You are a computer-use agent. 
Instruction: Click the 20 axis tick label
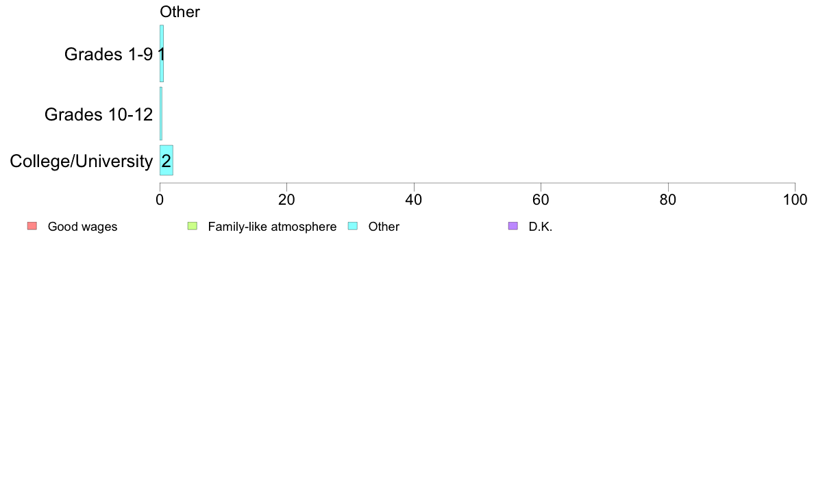286,200
